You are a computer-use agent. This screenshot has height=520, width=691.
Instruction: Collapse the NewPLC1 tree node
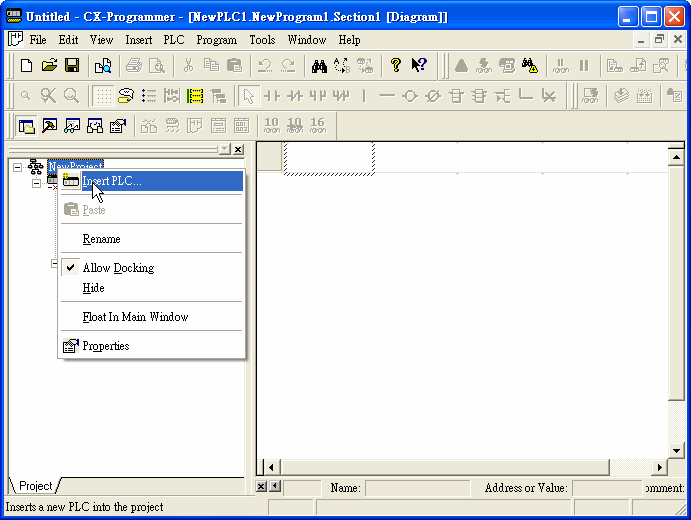click(37, 183)
